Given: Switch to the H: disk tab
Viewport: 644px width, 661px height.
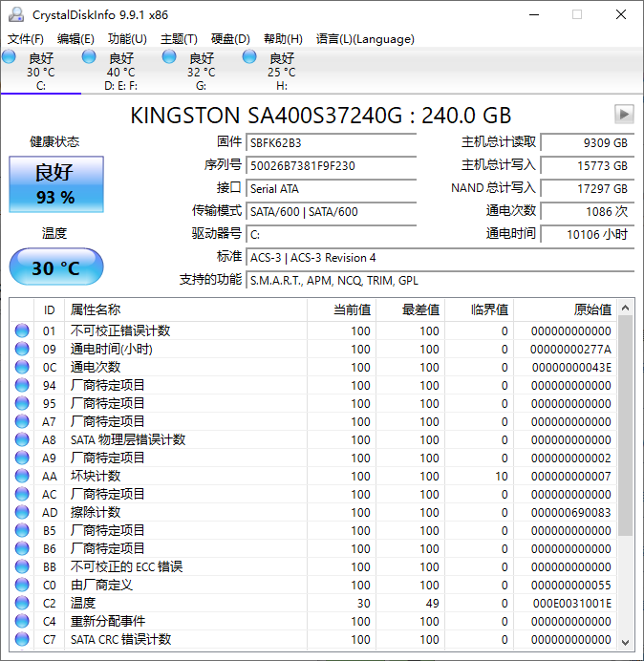Looking at the screenshot, I should 282,71.
